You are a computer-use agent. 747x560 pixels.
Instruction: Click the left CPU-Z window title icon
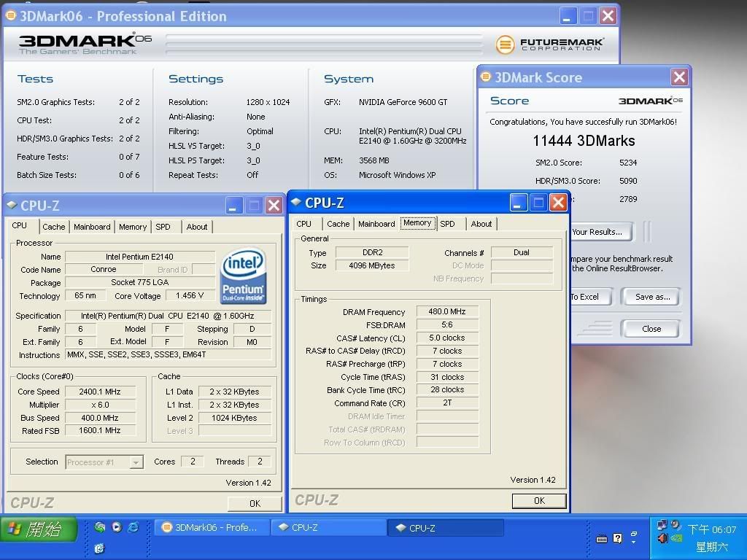(x=12, y=205)
